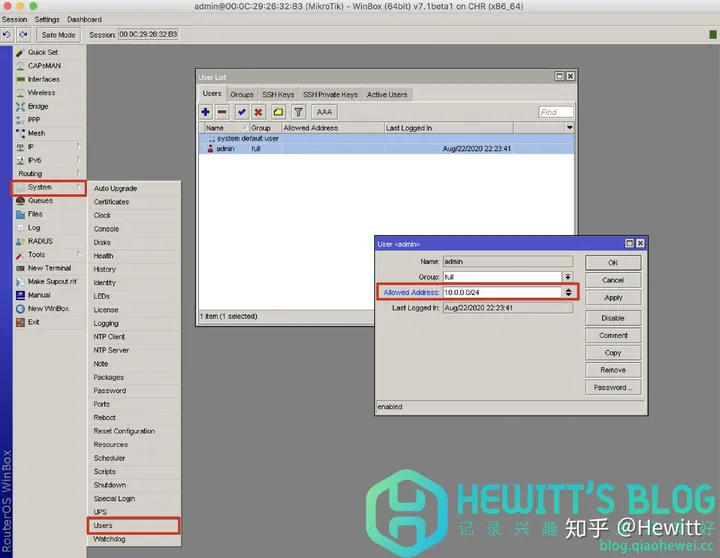720x558 pixels.
Task: Open Interfaces in sidebar
Action: pyautogui.click(x=49, y=79)
